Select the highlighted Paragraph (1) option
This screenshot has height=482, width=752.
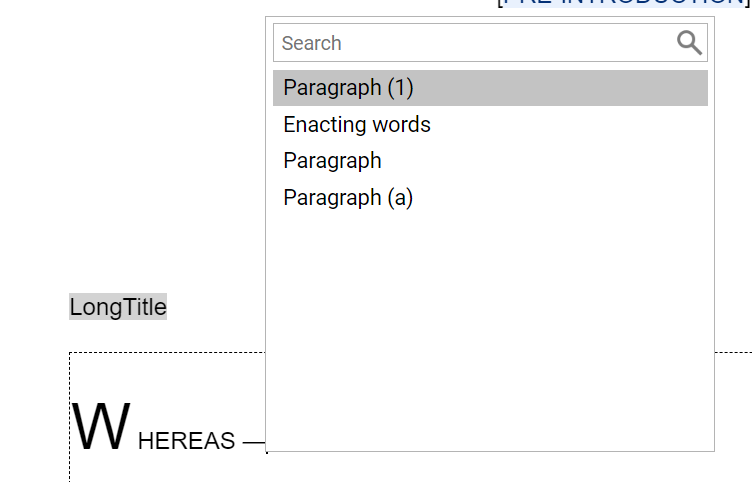coord(490,88)
